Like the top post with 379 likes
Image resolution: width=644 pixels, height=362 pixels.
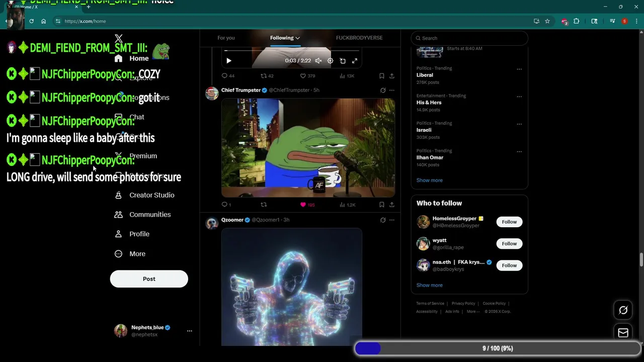pos(307,76)
